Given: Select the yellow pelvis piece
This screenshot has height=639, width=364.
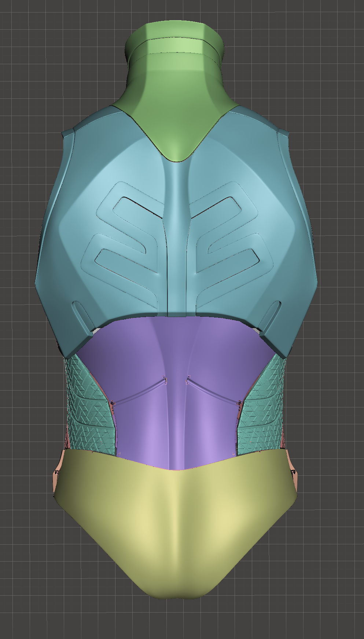Looking at the screenshot, I should [176, 521].
